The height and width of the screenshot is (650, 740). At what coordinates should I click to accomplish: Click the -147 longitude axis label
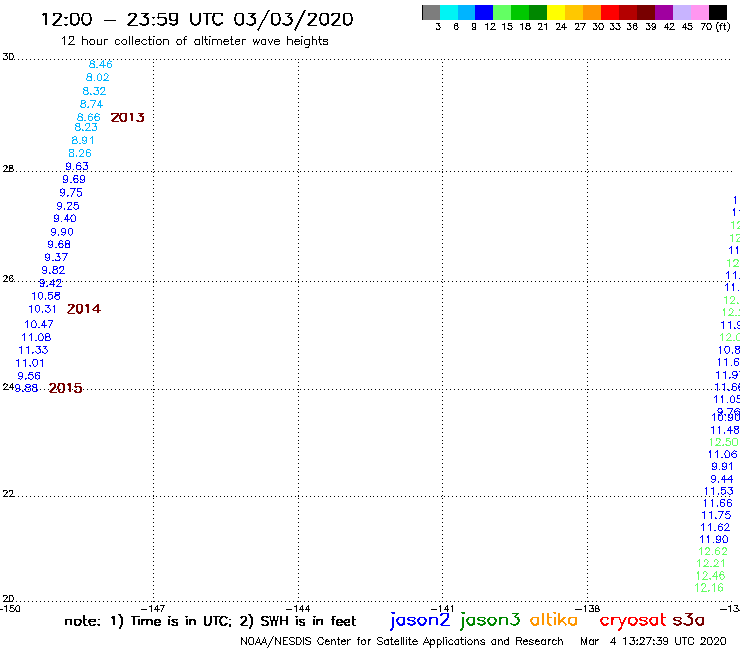154,608
